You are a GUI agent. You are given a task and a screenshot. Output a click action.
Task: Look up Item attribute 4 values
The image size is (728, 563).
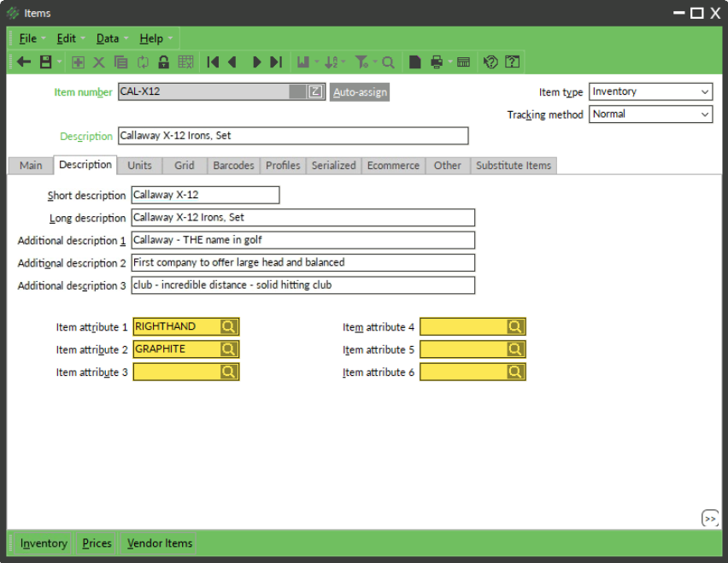(515, 326)
